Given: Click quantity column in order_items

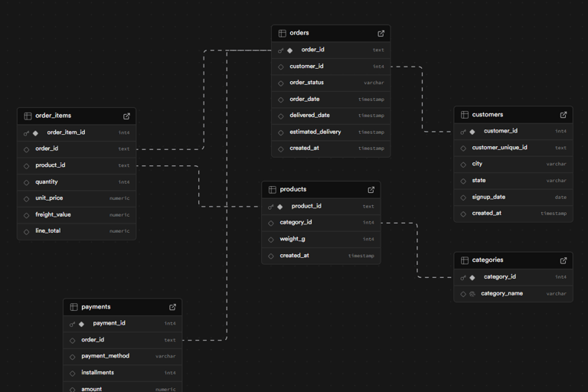Looking at the screenshot, I should pyautogui.click(x=77, y=182).
